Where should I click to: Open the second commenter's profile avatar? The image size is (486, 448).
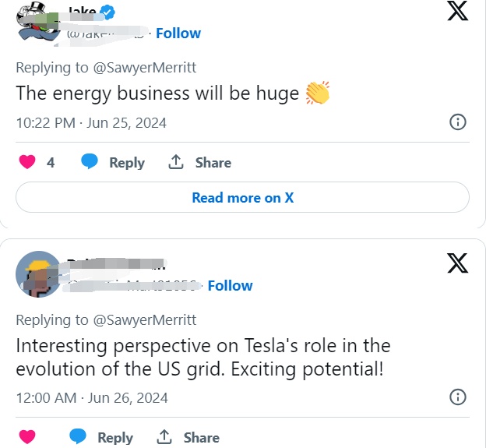pos(38,273)
